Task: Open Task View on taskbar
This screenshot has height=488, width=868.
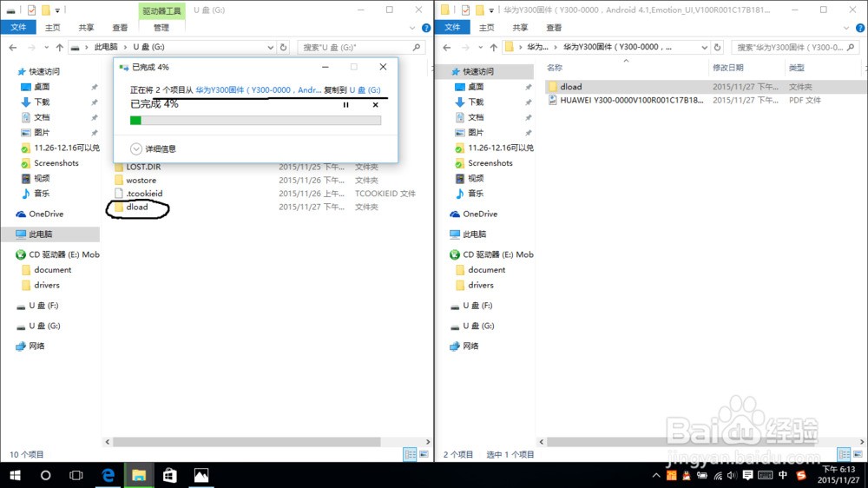Action: pyautogui.click(x=76, y=475)
